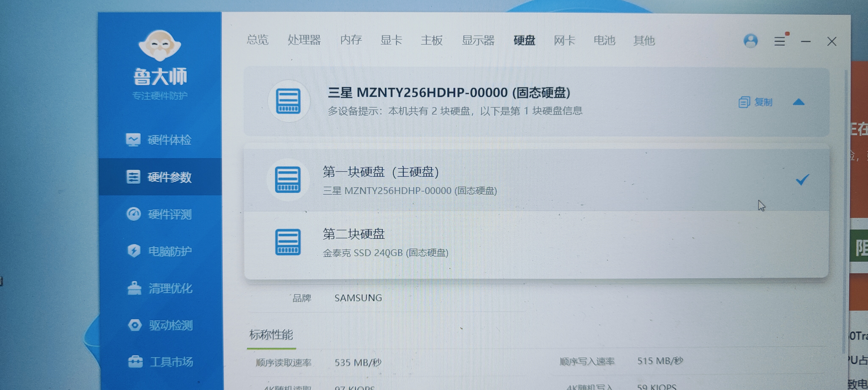The image size is (868, 390).
Task: Click the 顺序读取速率 label
Action: coord(283,363)
